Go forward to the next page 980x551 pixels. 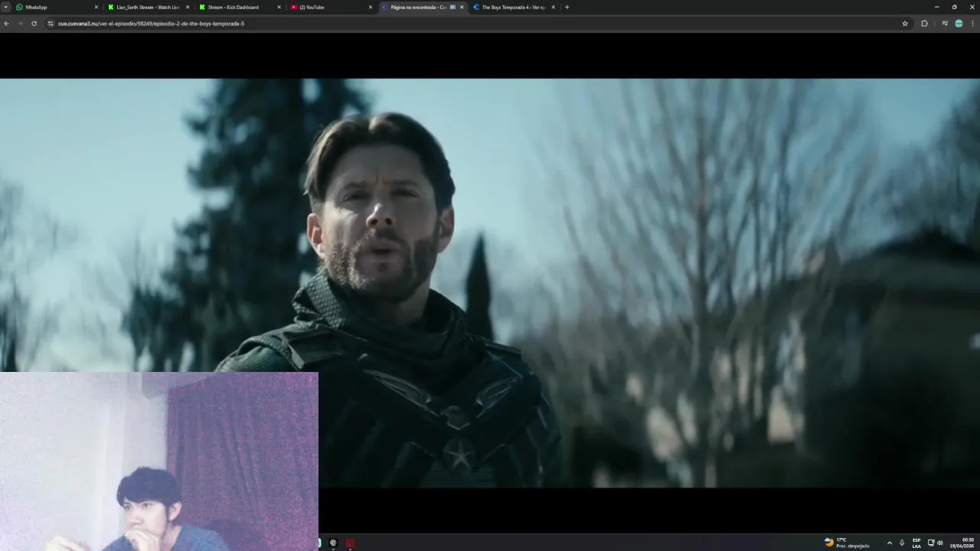[x=20, y=24]
